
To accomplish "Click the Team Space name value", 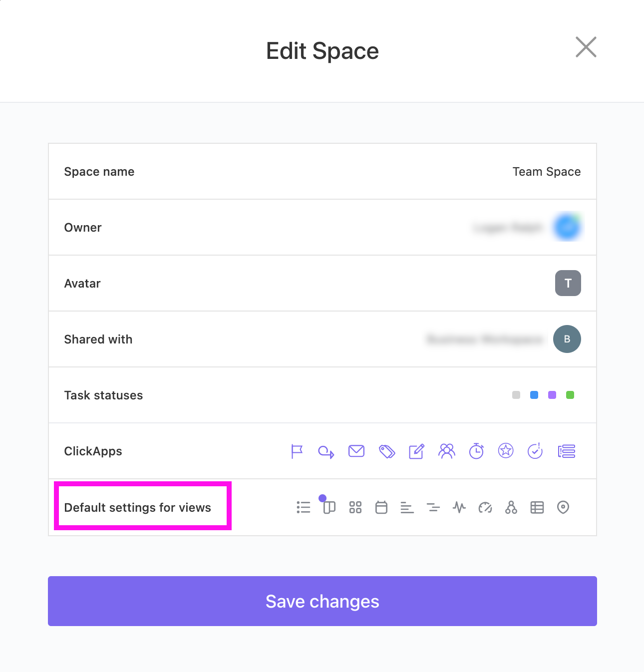I will point(546,172).
